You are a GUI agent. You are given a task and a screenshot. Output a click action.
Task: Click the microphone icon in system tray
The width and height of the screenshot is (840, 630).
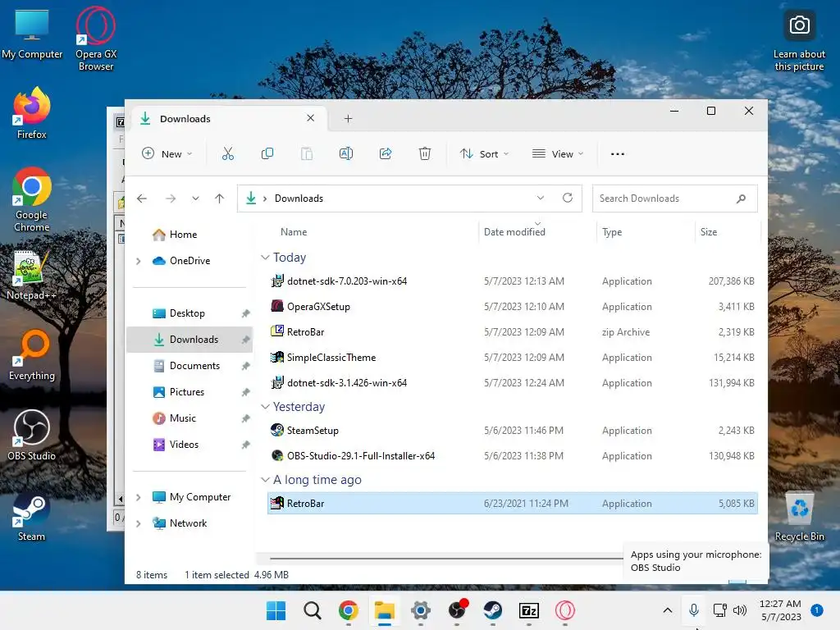(x=694, y=610)
